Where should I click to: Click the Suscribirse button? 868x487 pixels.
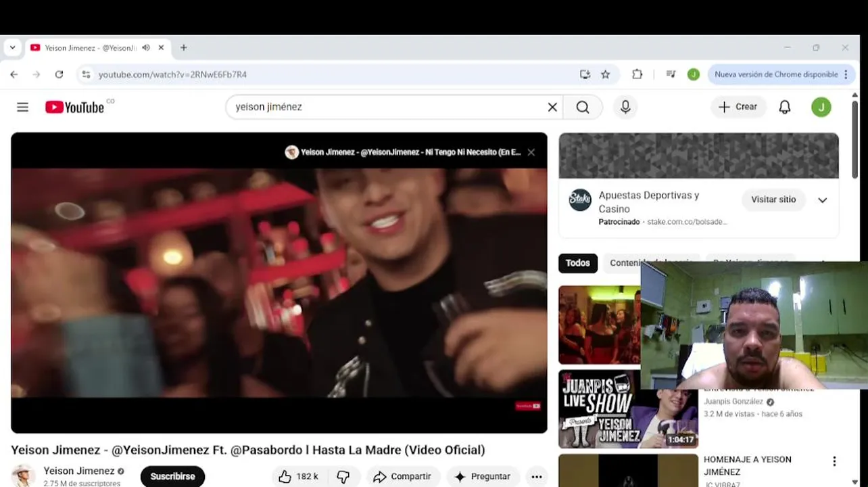coord(172,477)
